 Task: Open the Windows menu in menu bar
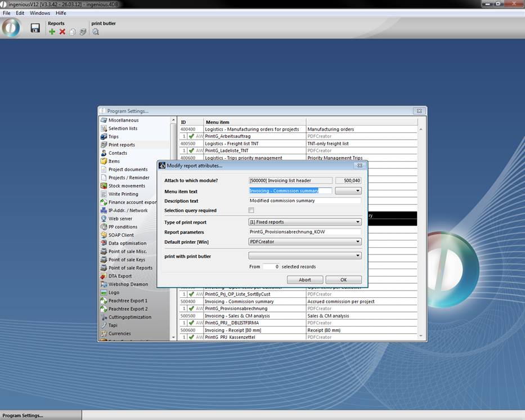40,13
